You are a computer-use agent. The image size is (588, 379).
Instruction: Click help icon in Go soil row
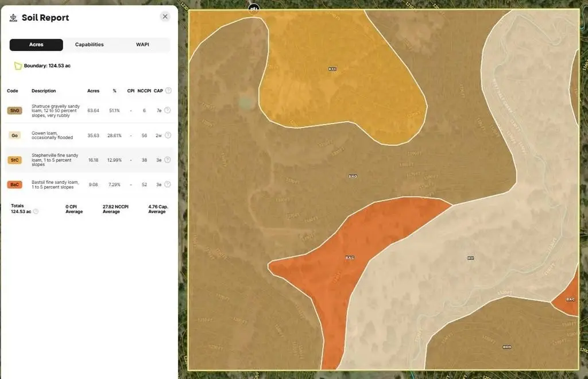(168, 136)
